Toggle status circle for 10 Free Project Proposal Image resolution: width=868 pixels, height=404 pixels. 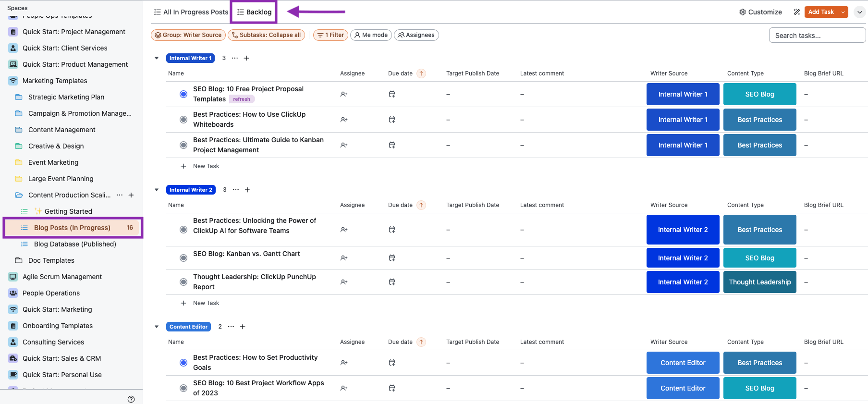pyautogui.click(x=183, y=94)
